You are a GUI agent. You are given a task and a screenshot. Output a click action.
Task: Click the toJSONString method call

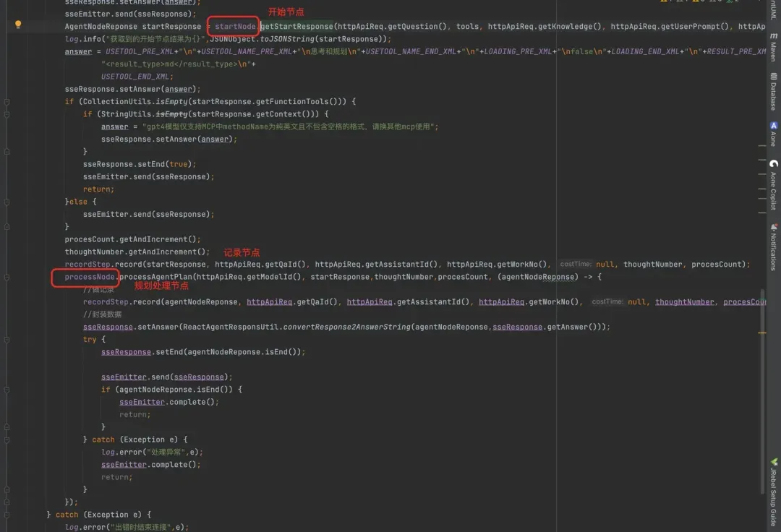click(287, 39)
